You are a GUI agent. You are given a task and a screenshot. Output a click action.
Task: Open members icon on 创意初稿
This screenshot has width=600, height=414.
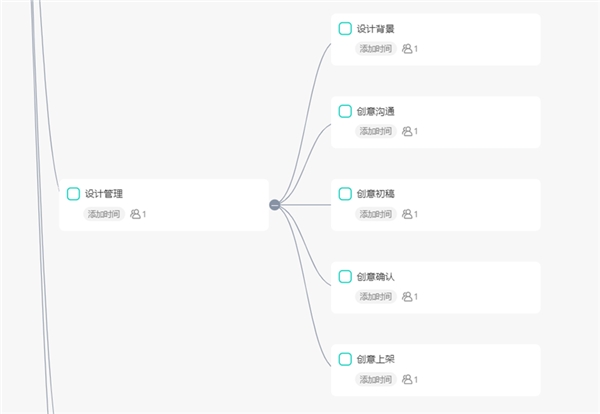coord(407,214)
